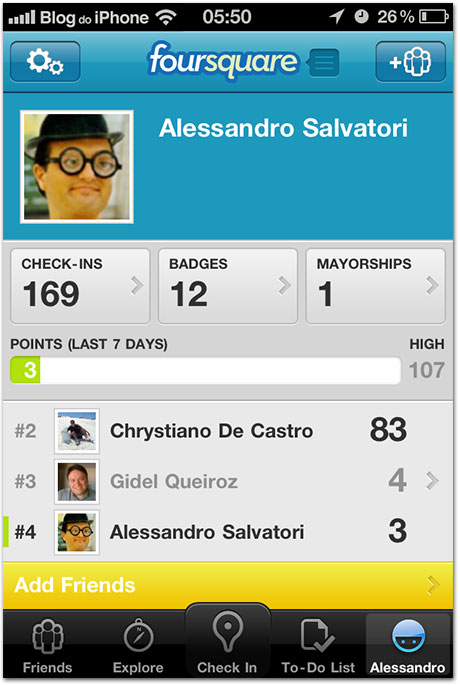Viewport: 460px width, 685px height.
Task: Tap the yellow Add Friends button
Action: [228, 585]
